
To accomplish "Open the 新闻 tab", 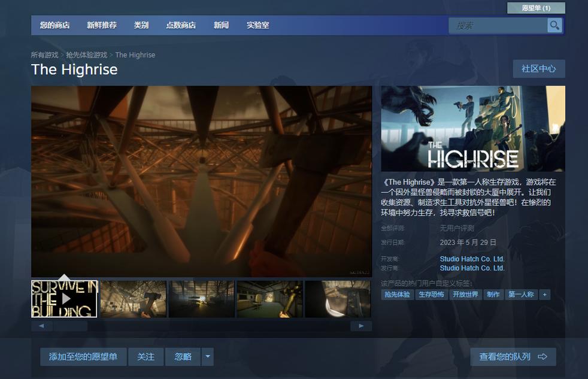I will pos(222,25).
